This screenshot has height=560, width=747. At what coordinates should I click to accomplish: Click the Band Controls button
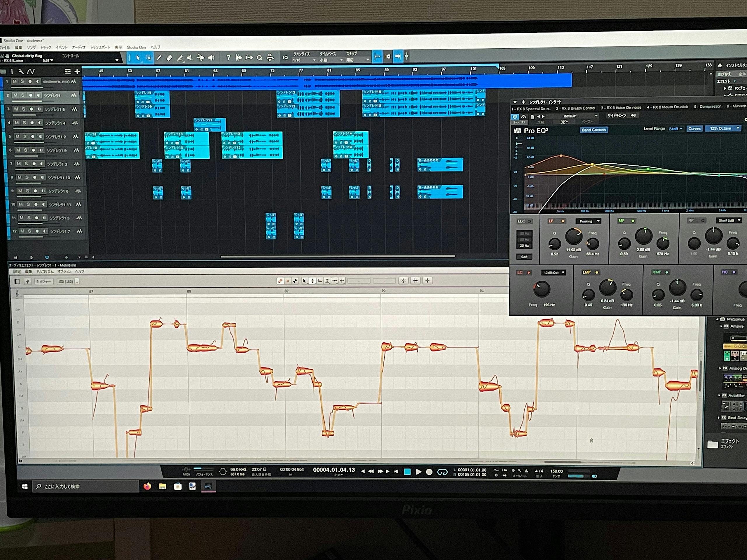tap(594, 130)
